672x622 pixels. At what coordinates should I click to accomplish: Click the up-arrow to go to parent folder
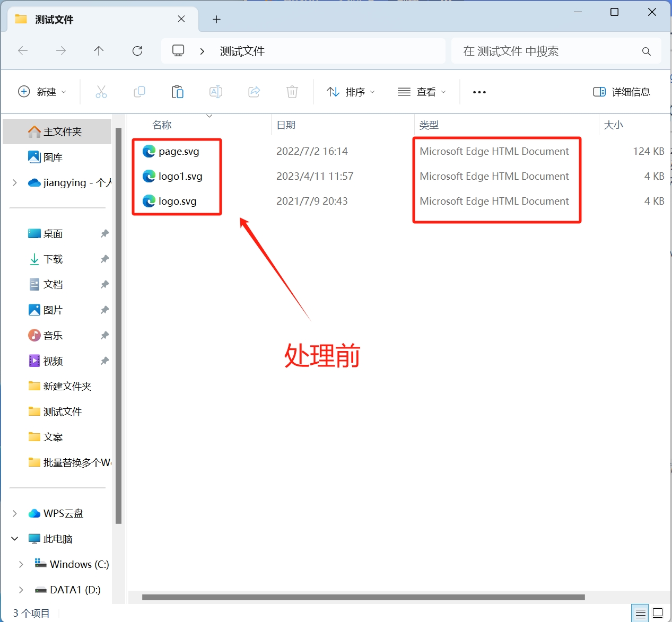click(99, 51)
